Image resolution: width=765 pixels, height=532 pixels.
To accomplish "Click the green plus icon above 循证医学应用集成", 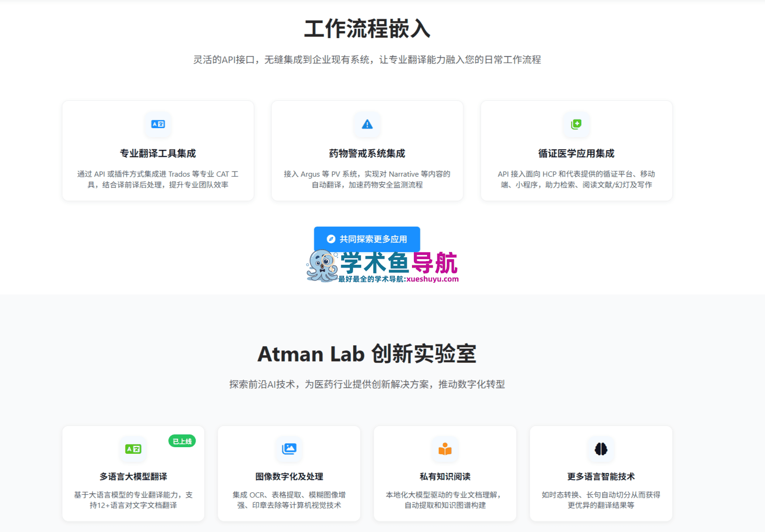I will click(576, 124).
